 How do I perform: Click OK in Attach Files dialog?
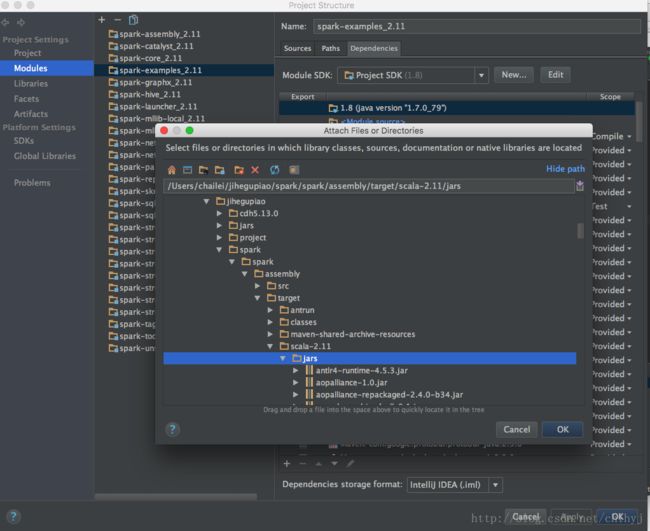(562, 429)
